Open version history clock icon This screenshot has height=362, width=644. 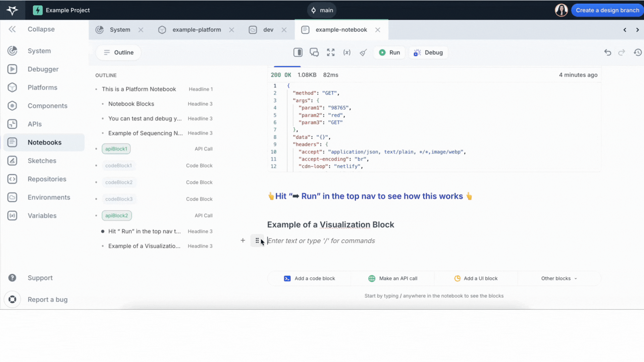pos(638,52)
